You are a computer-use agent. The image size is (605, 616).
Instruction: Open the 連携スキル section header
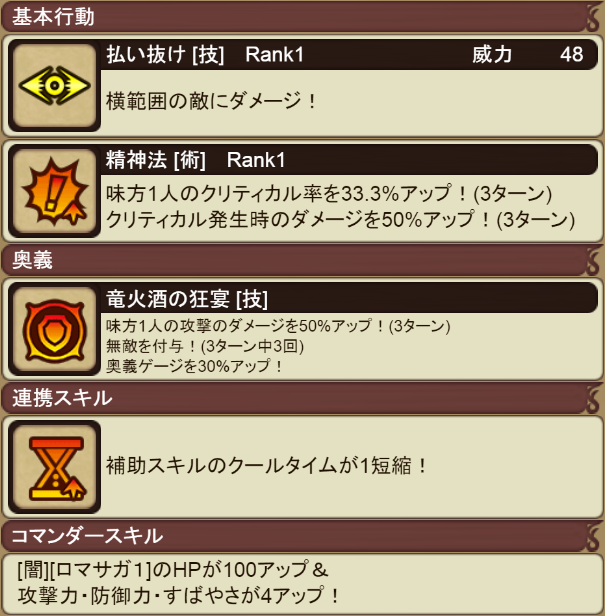coord(302,398)
